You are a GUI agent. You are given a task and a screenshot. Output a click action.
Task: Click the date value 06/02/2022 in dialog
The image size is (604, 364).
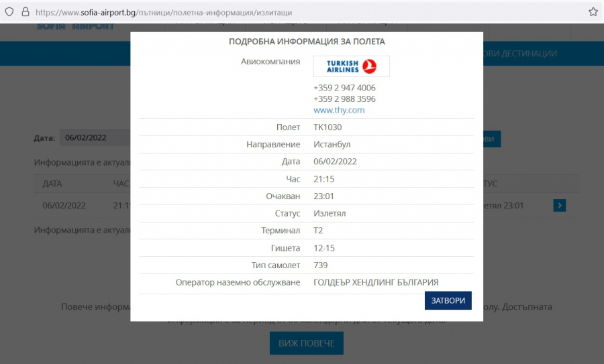pyautogui.click(x=335, y=162)
